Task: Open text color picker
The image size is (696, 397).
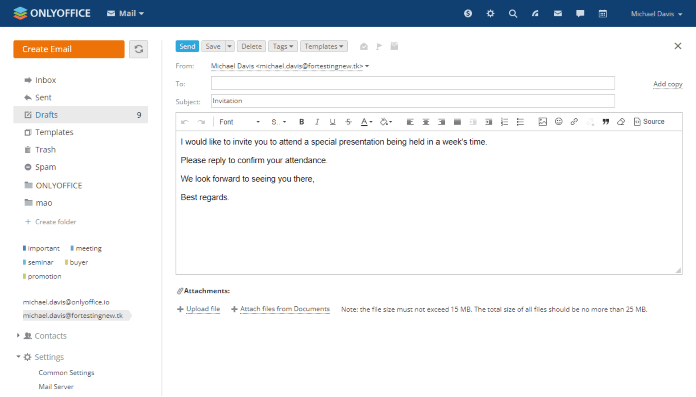Action: pyautogui.click(x=366, y=122)
